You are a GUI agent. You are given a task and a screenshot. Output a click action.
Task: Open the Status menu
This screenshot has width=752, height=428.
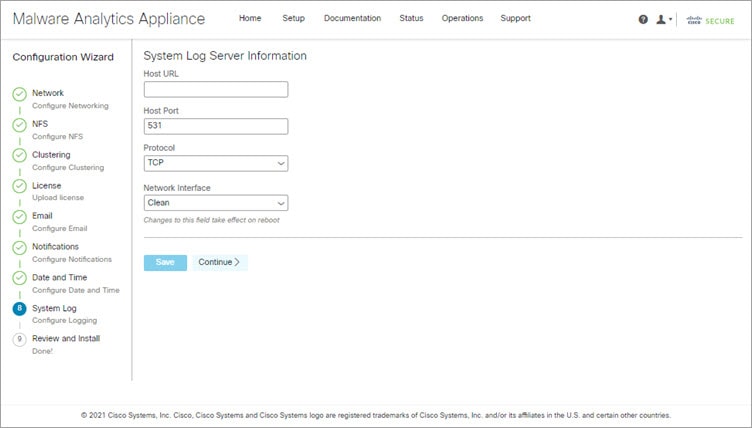(x=411, y=18)
